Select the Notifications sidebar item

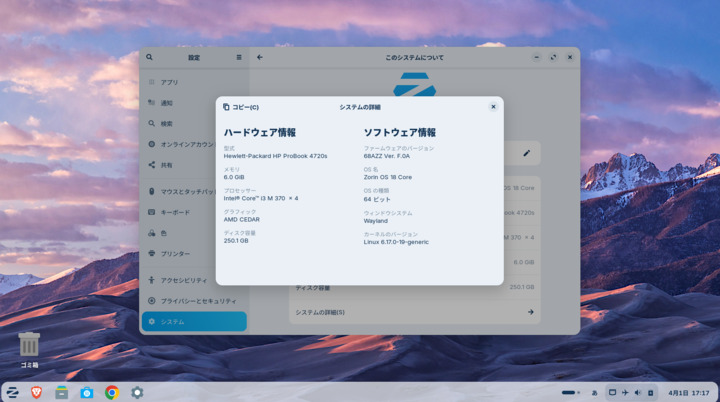pos(194,103)
